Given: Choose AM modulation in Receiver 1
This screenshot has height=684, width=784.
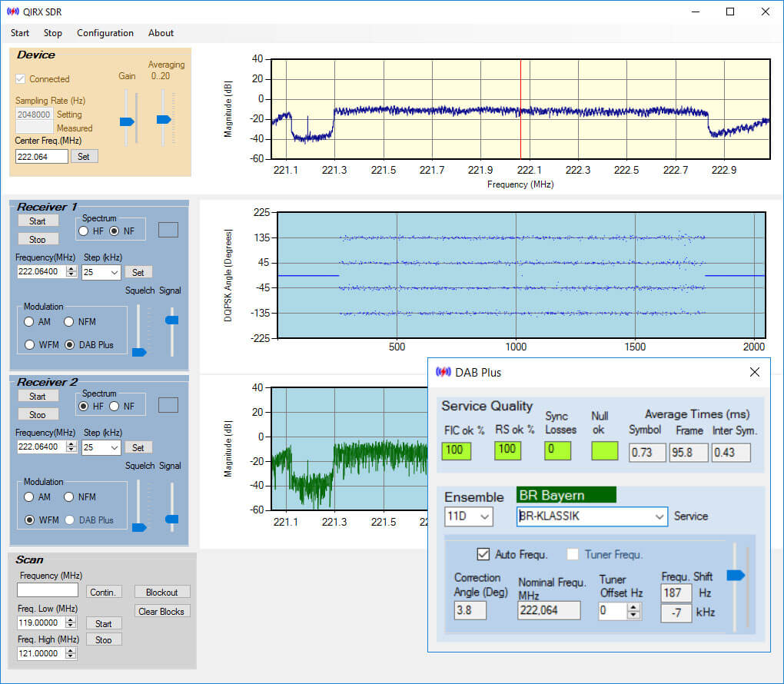Looking at the screenshot, I should 29,321.
